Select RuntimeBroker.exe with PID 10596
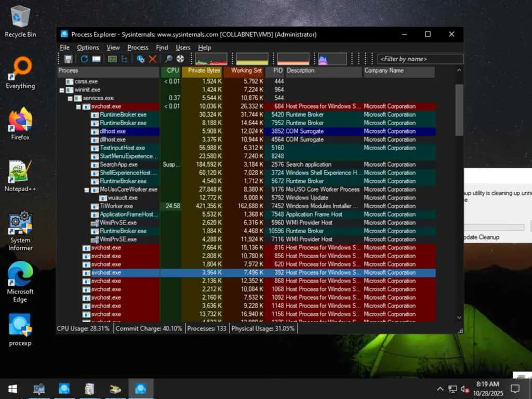 click(246, 231)
